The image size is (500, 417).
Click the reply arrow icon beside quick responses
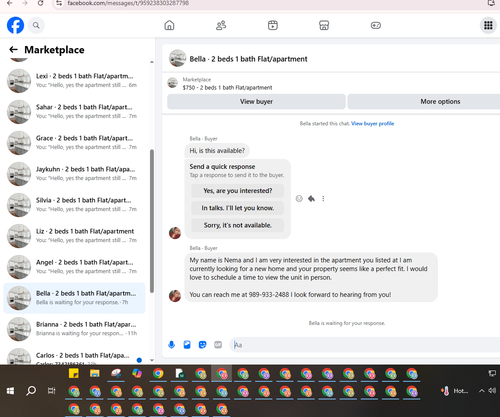tap(311, 199)
